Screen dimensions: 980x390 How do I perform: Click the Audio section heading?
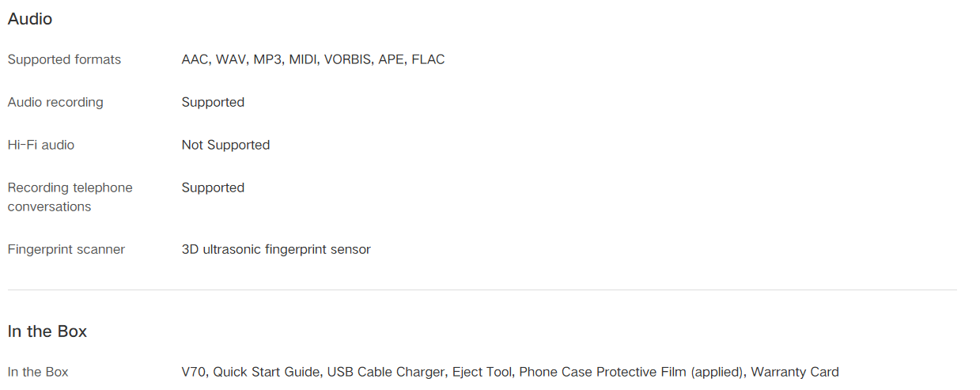[x=30, y=19]
